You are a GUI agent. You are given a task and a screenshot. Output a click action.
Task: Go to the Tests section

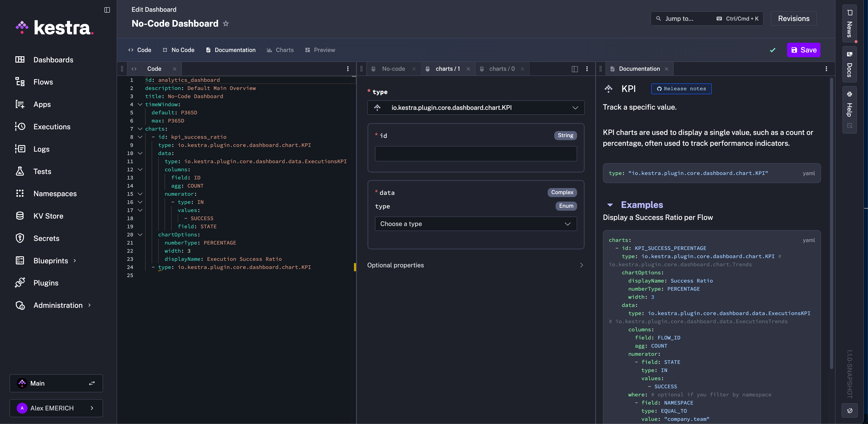42,171
